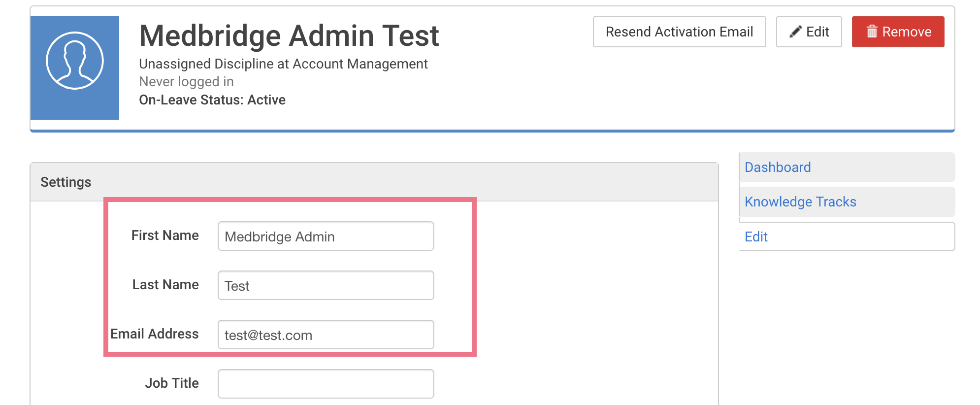Viewport: 980px width, 405px height.
Task: Click the red Remove button
Action: 898,32
